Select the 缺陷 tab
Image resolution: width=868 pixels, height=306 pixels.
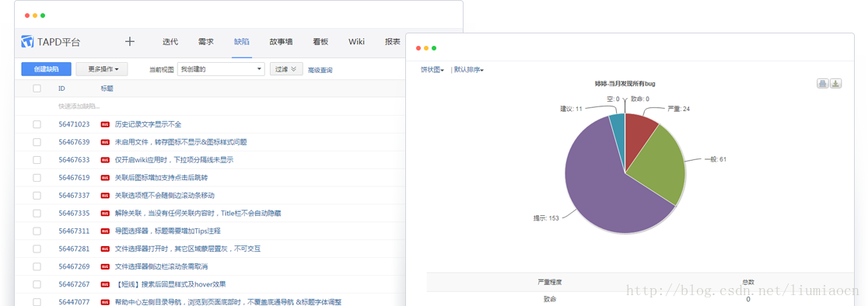point(242,42)
